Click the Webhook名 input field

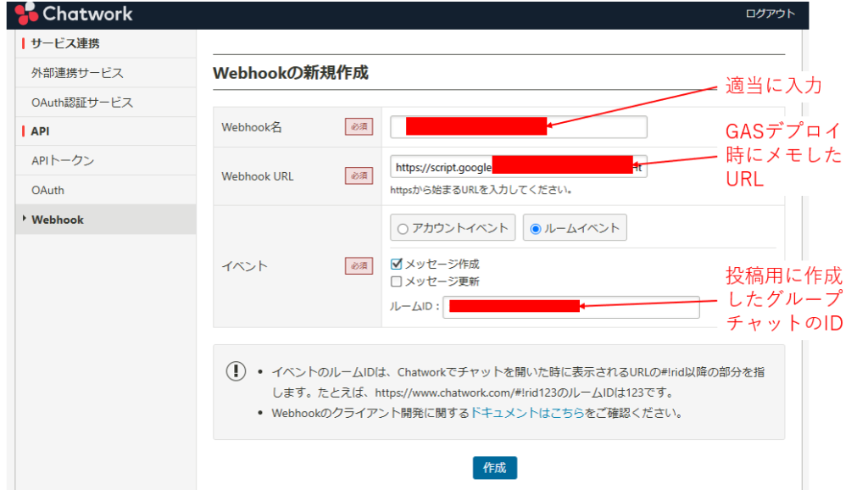coord(518,127)
